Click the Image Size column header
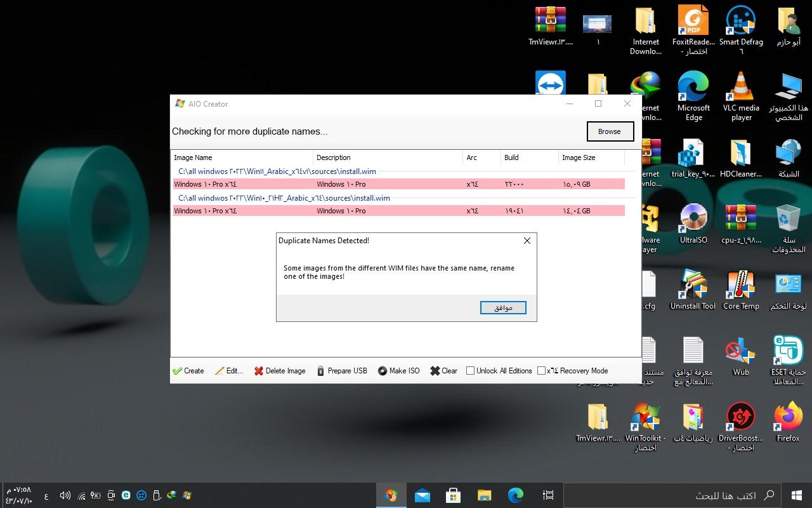 point(591,157)
